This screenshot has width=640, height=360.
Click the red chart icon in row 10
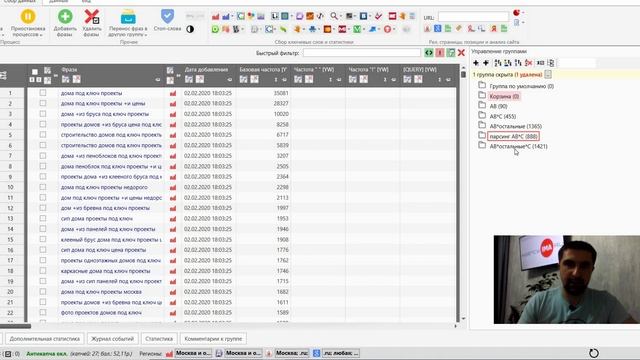(x=173, y=187)
